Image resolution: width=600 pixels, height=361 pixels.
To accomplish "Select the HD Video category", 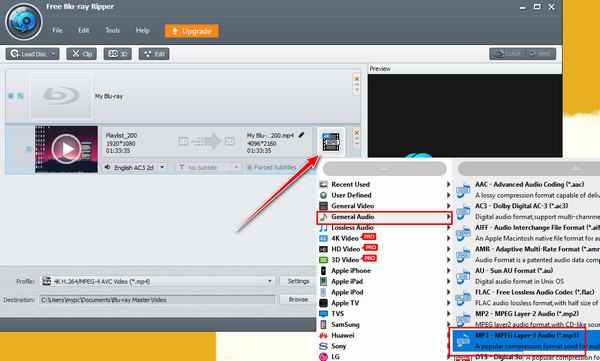I will point(385,249).
